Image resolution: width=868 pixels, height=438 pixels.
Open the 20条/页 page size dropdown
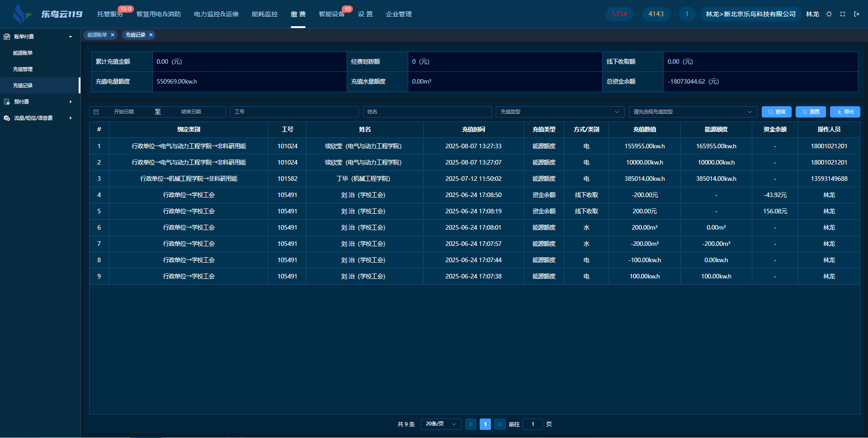[441, 424]
